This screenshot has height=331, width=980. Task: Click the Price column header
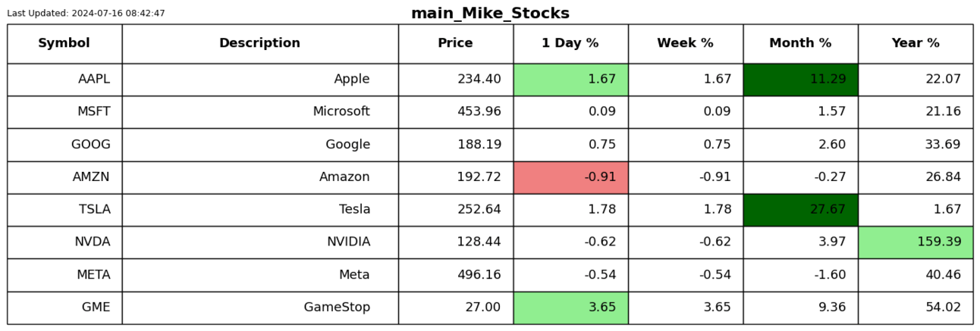pyautogui.click(x=456, y=43)
